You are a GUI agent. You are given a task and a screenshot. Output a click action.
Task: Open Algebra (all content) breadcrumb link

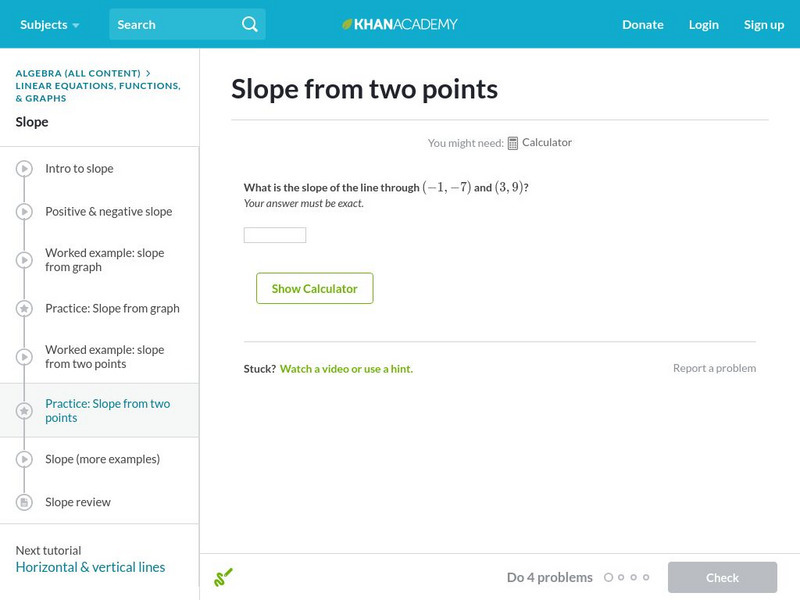pos(78,73)
